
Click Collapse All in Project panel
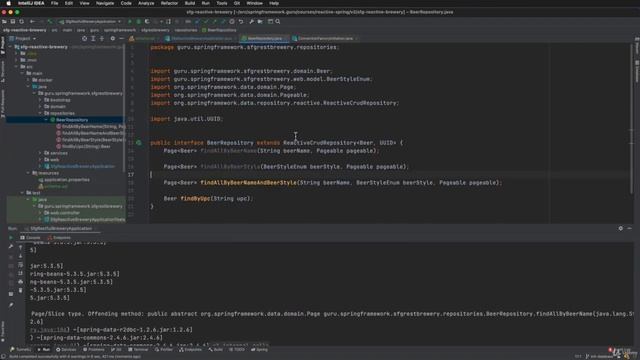(x=102, y=38)
